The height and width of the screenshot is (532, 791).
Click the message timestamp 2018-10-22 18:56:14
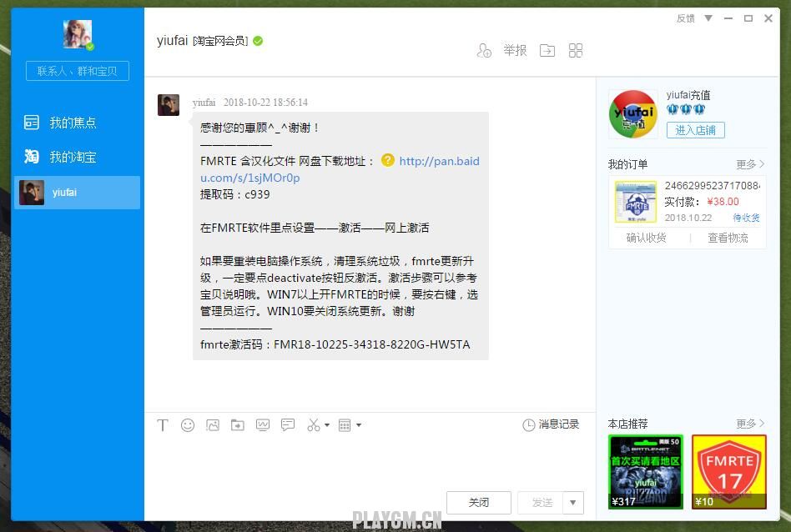(265, 103)
